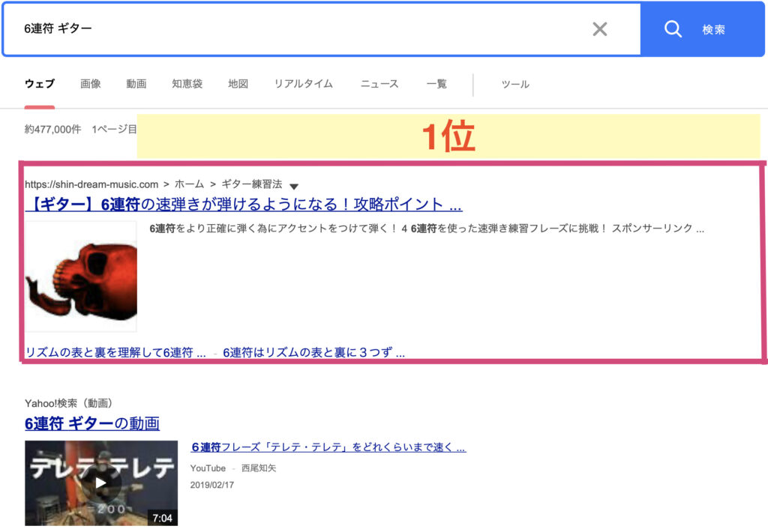Click the magnifier 検索 search button
This screenshot has height=532, width=768.
coord(693,29)
